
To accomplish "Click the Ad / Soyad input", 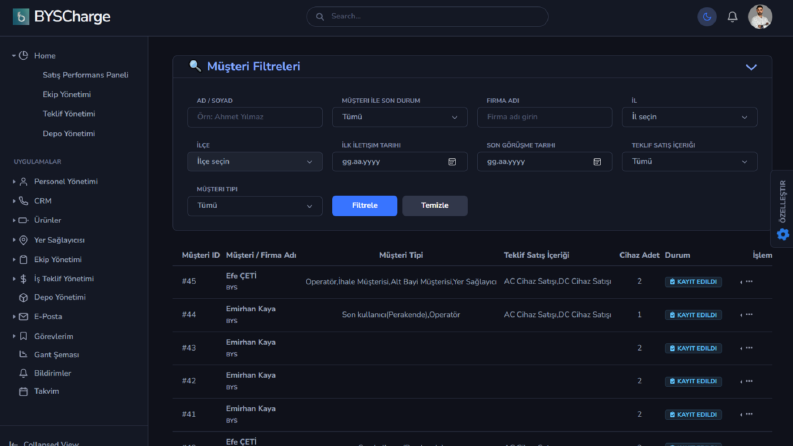I will pos(255,117).
